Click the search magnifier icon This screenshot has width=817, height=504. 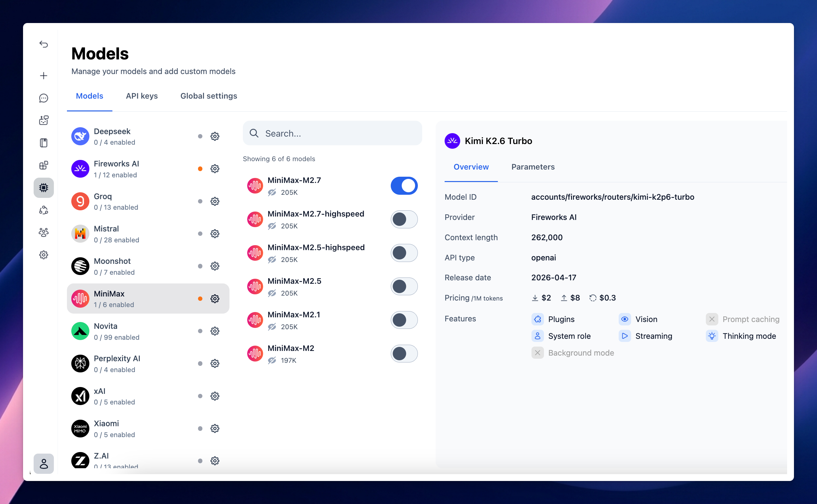[x=254, y=133]
